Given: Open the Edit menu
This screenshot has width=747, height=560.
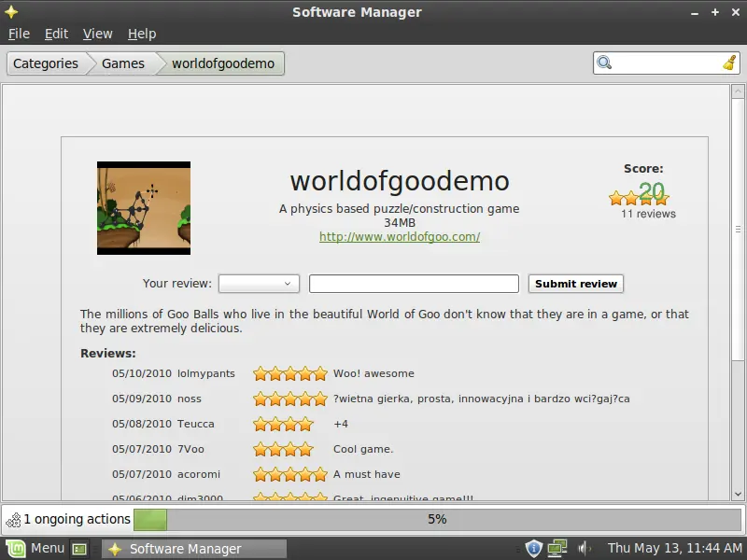Looking at the screenshot, I should (x=57, y=34).
